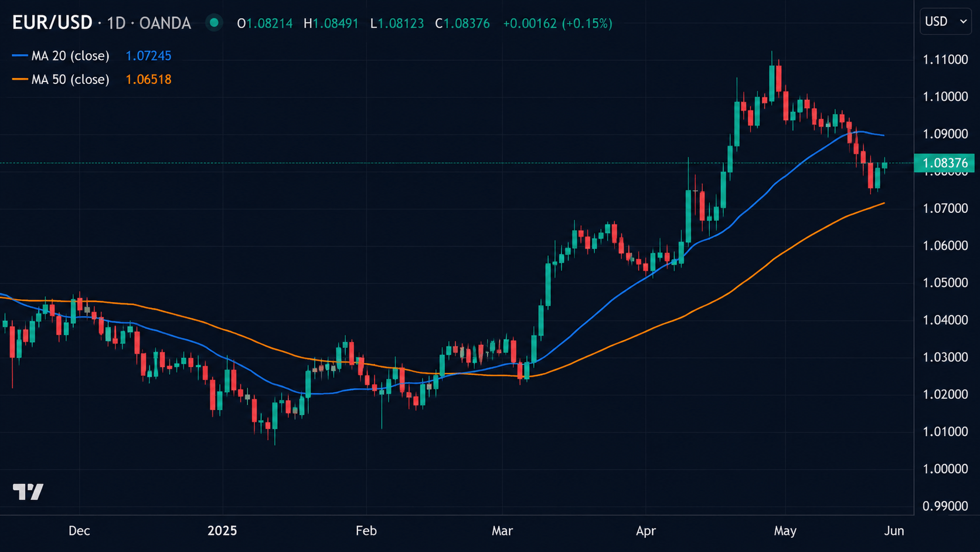Select the MA 50 (close) indicator legend

click(x=70, y=79)
